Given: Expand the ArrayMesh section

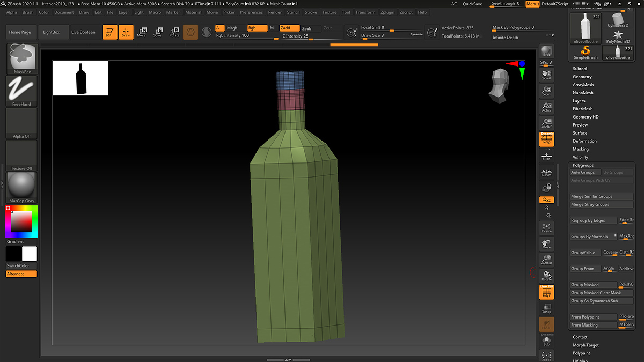Looking at the screenshot, I should pyautogui.click(x=583, y=85).
